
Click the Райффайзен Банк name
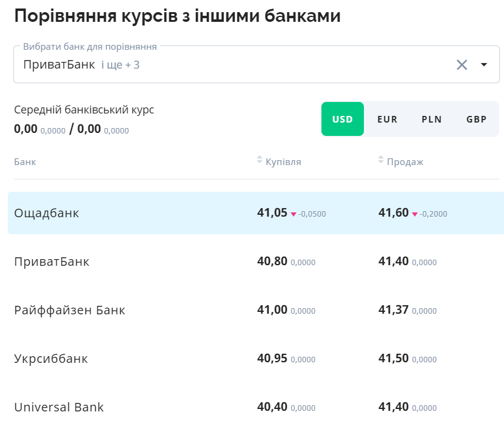69,309
